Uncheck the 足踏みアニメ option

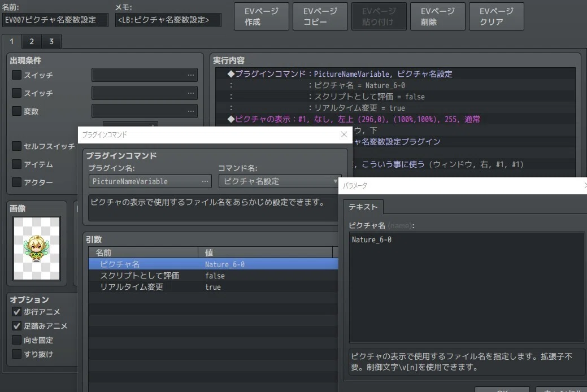click(x=16, y=326)
